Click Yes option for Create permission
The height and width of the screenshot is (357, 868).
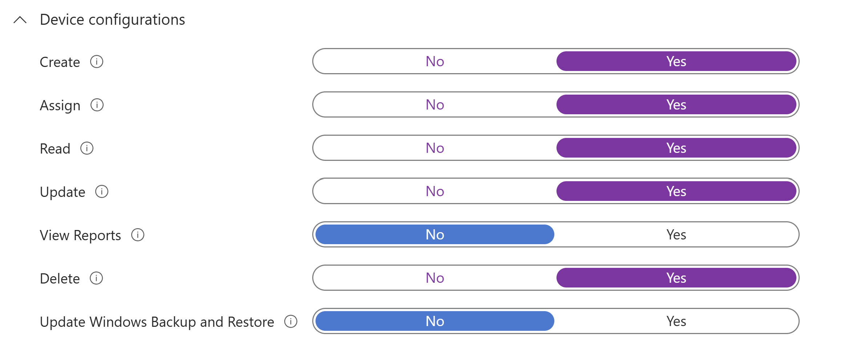click(x=676, y=61)
